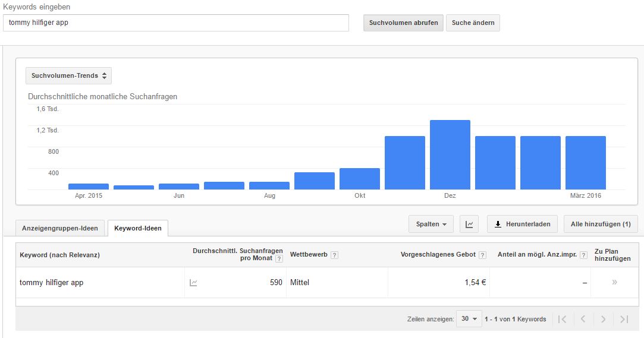644x338 pixels.
Task: Click the Aug bar in the chart
Action: (x=269, y=186)
